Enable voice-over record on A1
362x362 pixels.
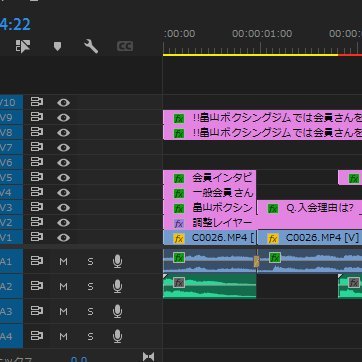(117, 261)
